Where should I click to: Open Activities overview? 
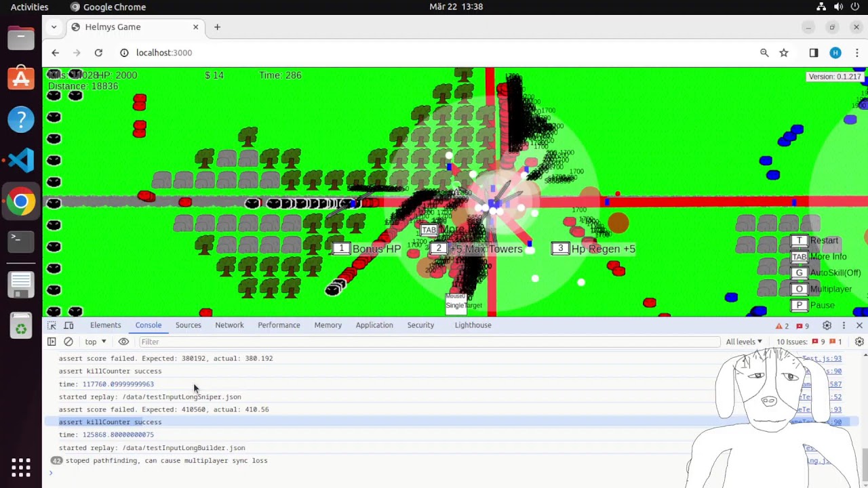click(29, 7)
